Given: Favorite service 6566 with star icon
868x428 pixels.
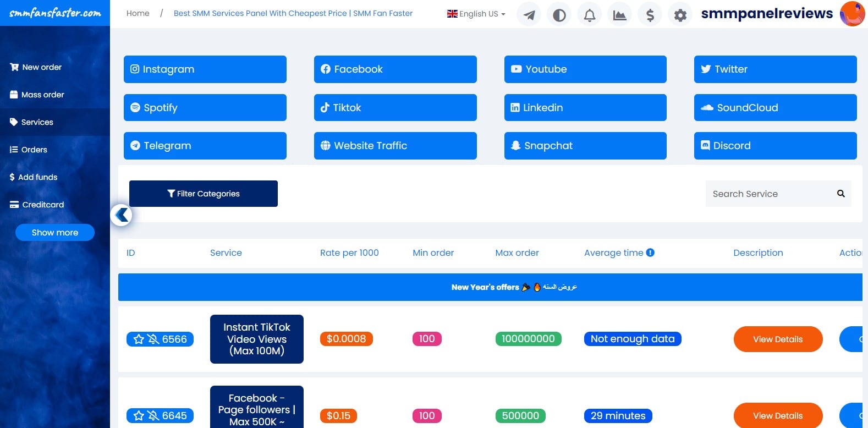Looking at the screenshot, I should click(139, 339).
